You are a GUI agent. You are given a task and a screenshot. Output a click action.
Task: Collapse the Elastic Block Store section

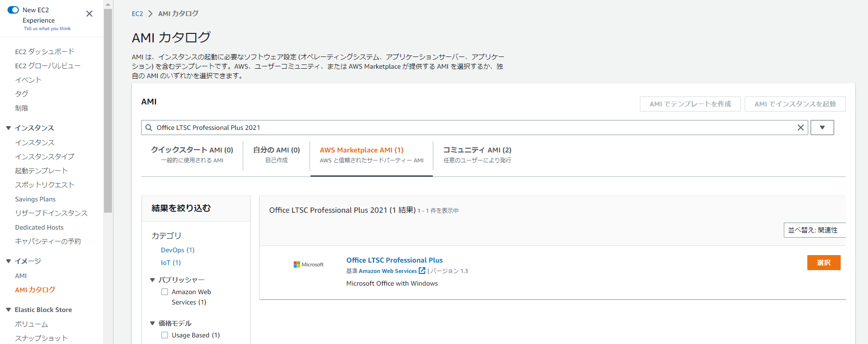[x=8, y=310]
